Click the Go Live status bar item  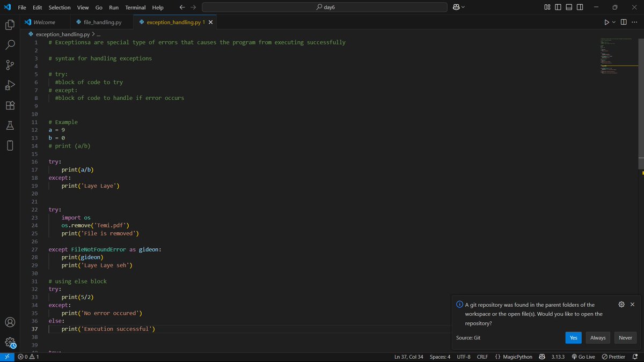583,356
